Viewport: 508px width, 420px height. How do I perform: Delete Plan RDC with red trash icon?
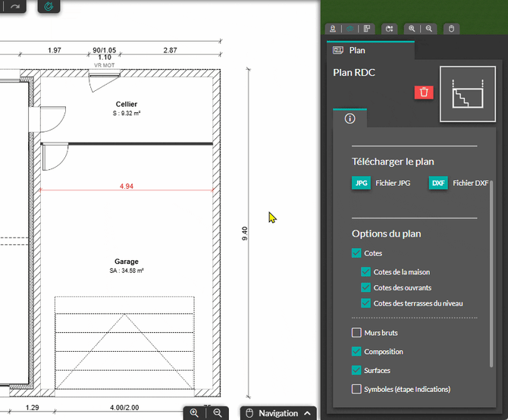click(x=424, y=92)
